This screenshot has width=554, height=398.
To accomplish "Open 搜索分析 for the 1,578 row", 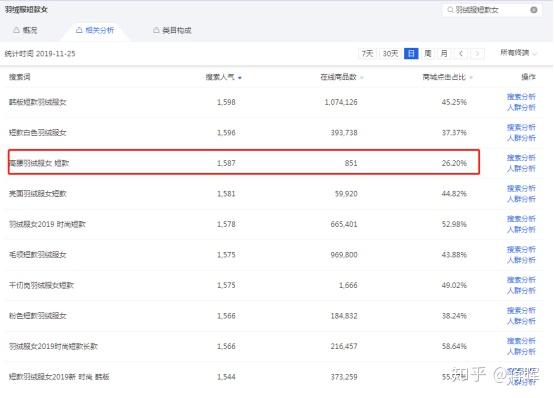I will point(521,219).
